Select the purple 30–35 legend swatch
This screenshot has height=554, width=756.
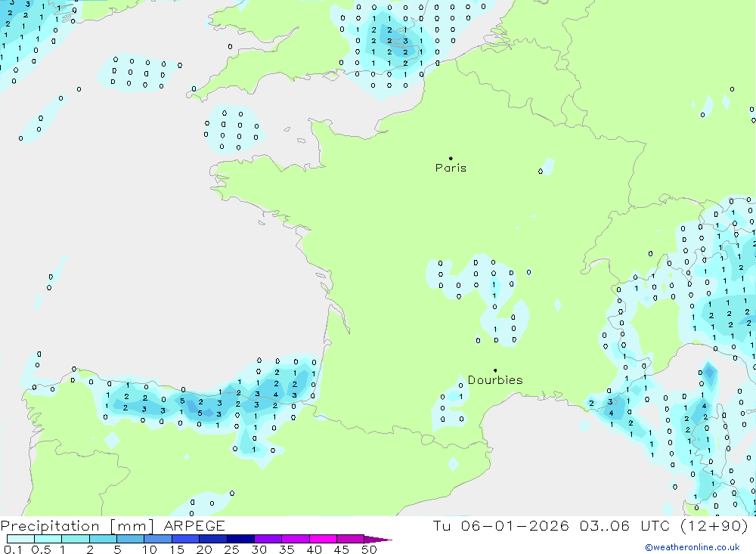(x=268, y=539)
